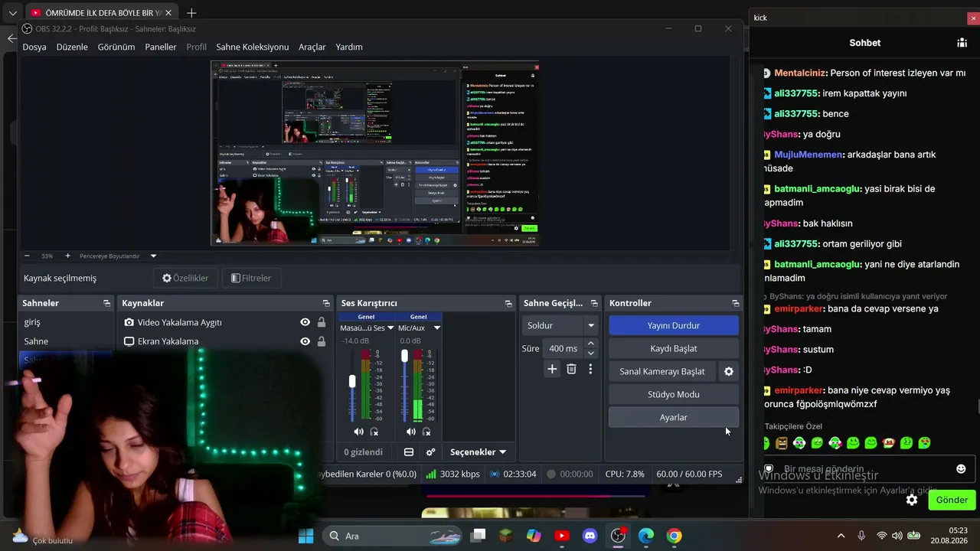Mute the Mic/Aux channel
This screenshot has width=980, height=551.
[x=410, y=432]
